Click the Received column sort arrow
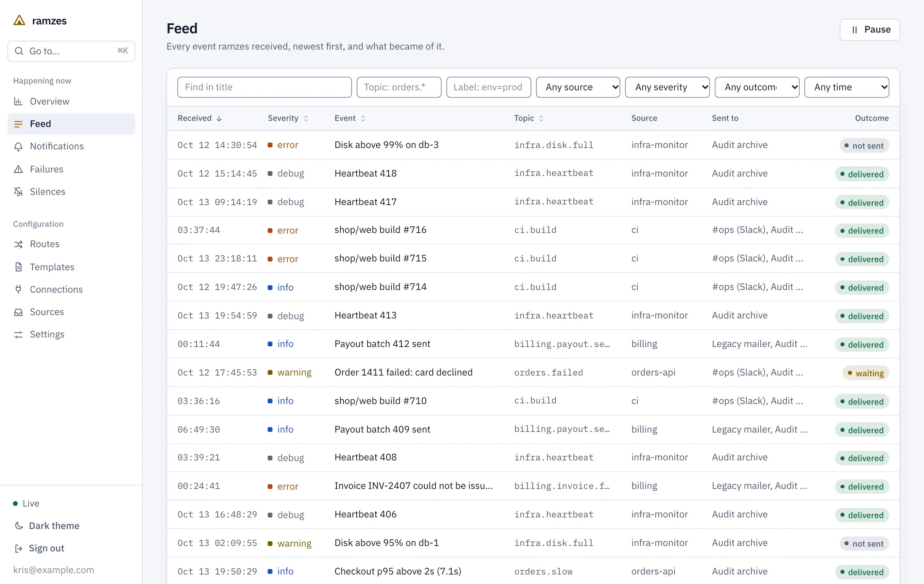The height and width of the screenshot is (584, 924). pyautogui.click(x=219, y=118)
